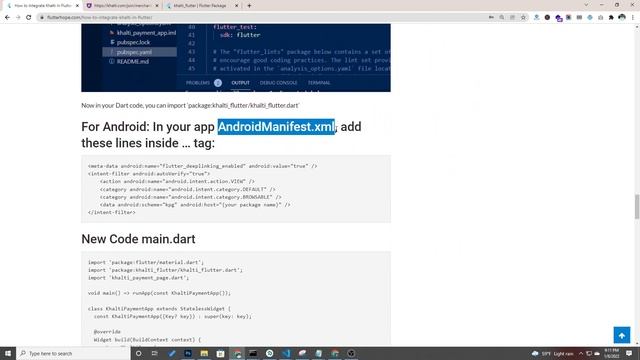Open the tab search dropdown arrow
The width and height of the screenshot is (640, 360).
click(x=586, y=5)
